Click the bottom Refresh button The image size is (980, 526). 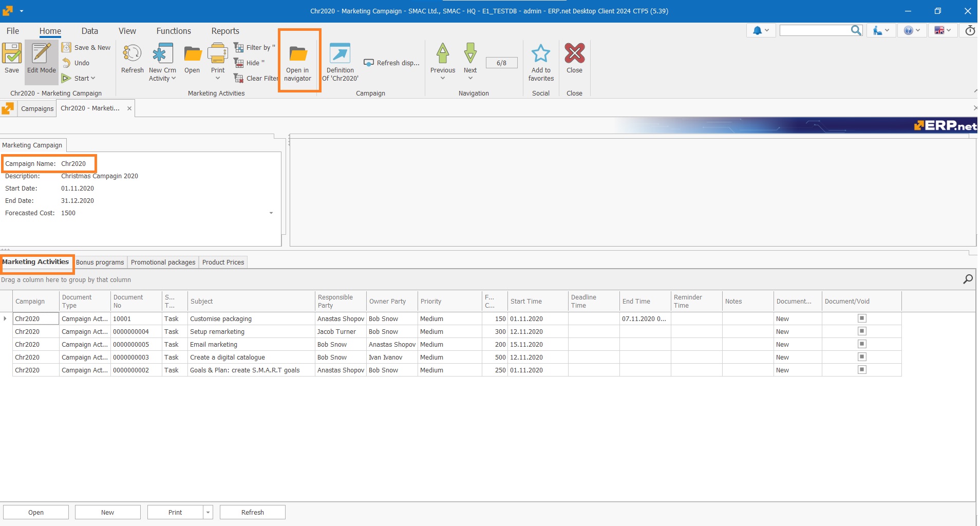253,512
